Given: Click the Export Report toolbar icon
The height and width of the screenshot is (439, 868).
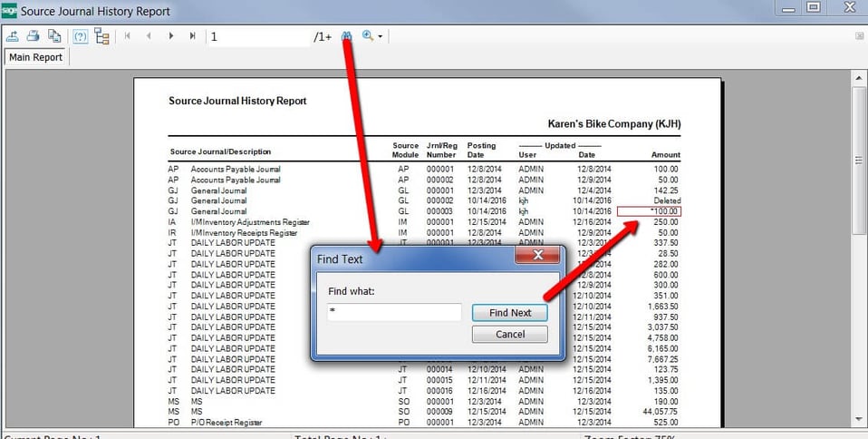Looking at the screenshot, I should (13, 36).
